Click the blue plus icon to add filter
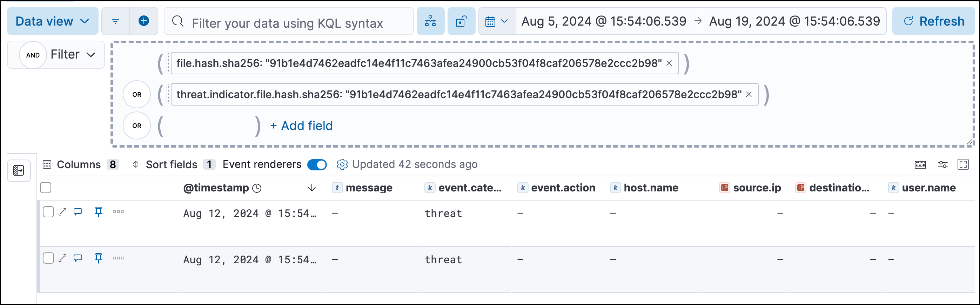The width and height of the screenshot is (980, 305). pyautogui.click(x=144, y=21)
